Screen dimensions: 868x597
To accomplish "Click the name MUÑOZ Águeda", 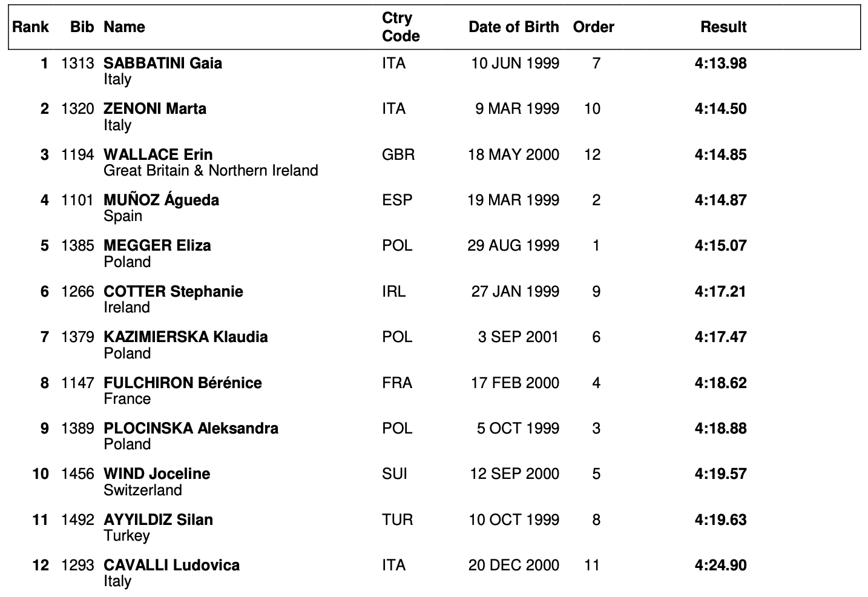I will click(x=161, y=200).
